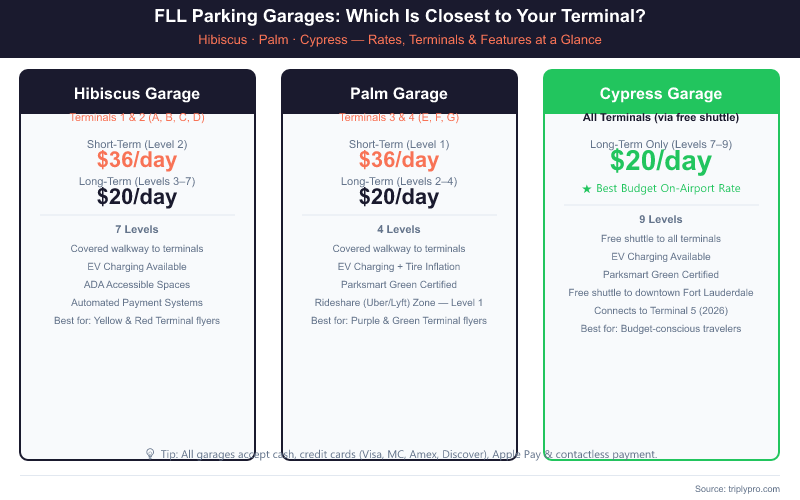The height and width of the screenshot is (500, 800).
Task: Click Hibiscus Garage's $36/day short-term rate
Action: coord(137,160)
